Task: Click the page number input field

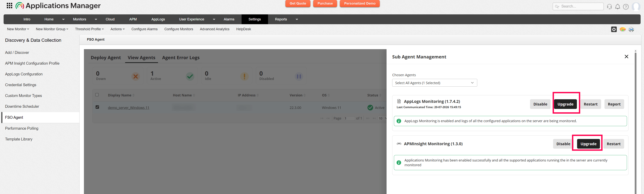Action: click(349, 118)
